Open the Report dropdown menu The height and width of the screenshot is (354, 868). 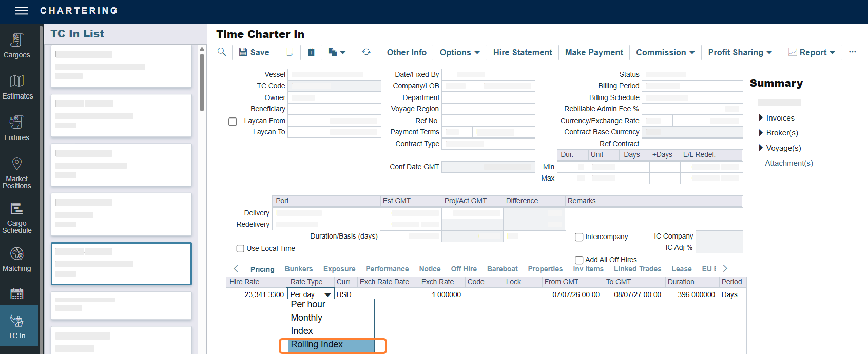(812, 52)
